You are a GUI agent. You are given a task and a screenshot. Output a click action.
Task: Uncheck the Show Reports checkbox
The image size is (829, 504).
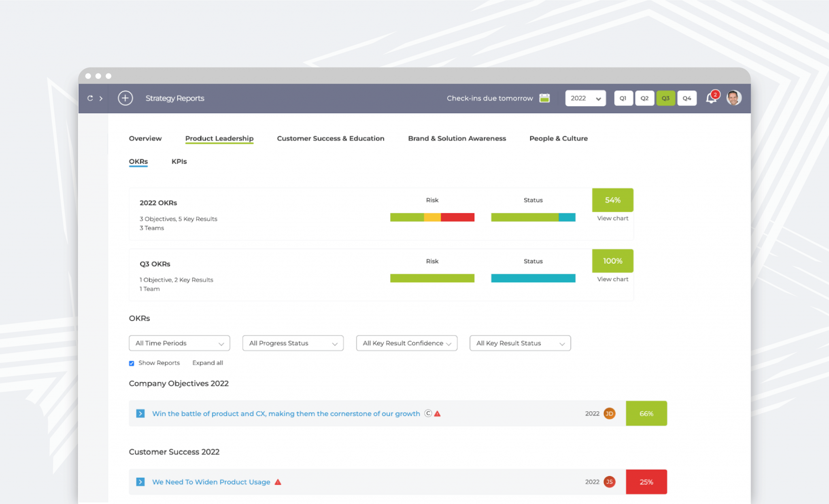[x=132, y=363]
